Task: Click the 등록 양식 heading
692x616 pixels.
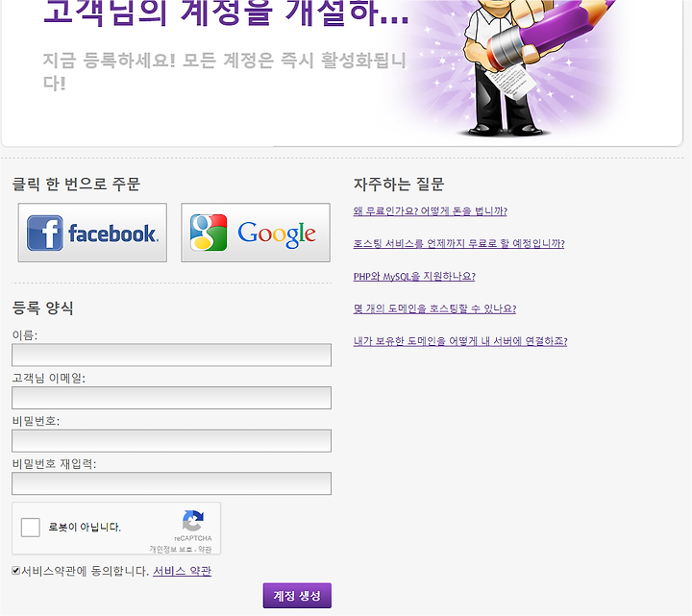Action: (x=43, y=308)
